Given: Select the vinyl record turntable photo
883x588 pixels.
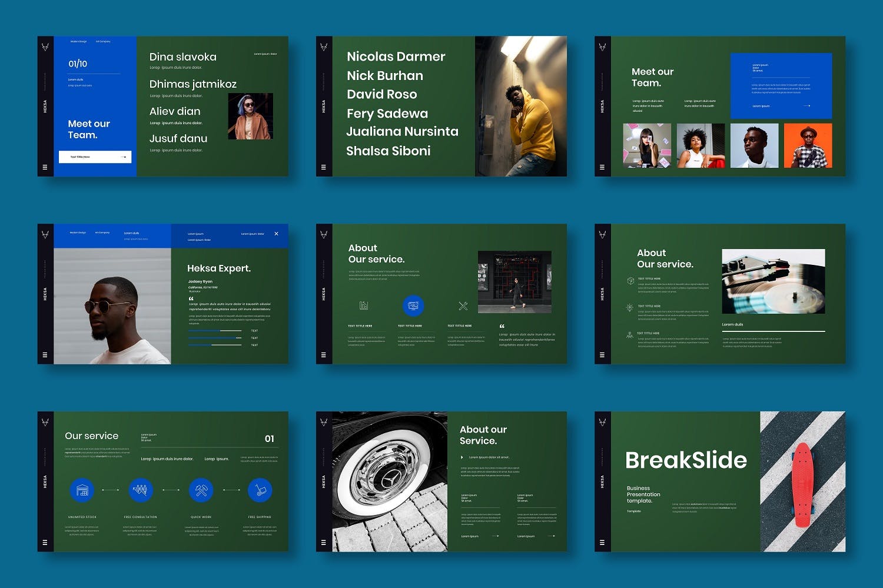Looking at the screenshot, I should coord(773,281).
